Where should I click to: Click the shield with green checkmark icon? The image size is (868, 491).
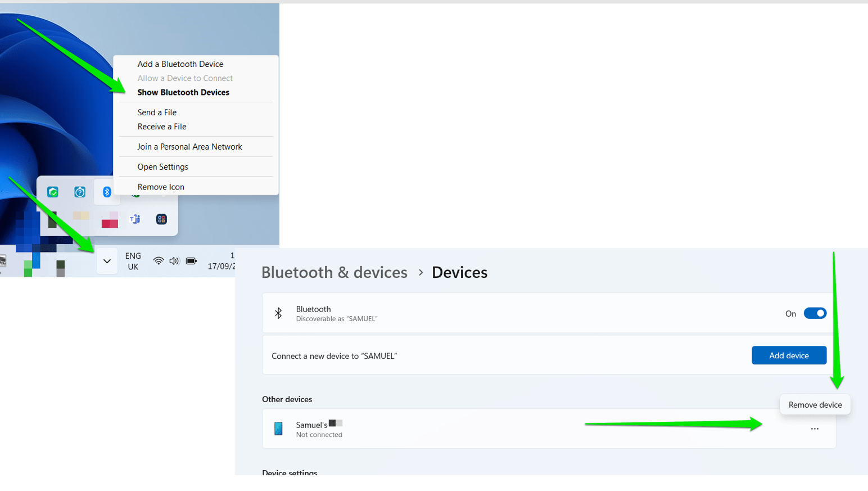click(53, 192)
